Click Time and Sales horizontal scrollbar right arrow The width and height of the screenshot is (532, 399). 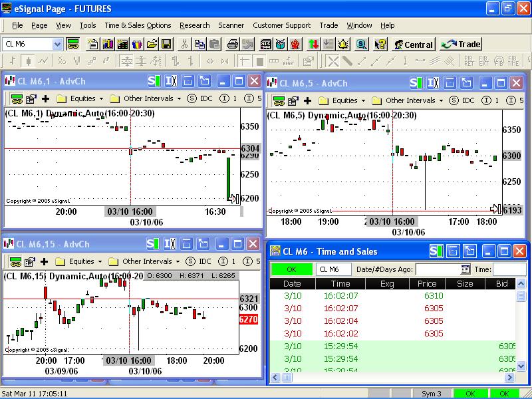(510, 377)
